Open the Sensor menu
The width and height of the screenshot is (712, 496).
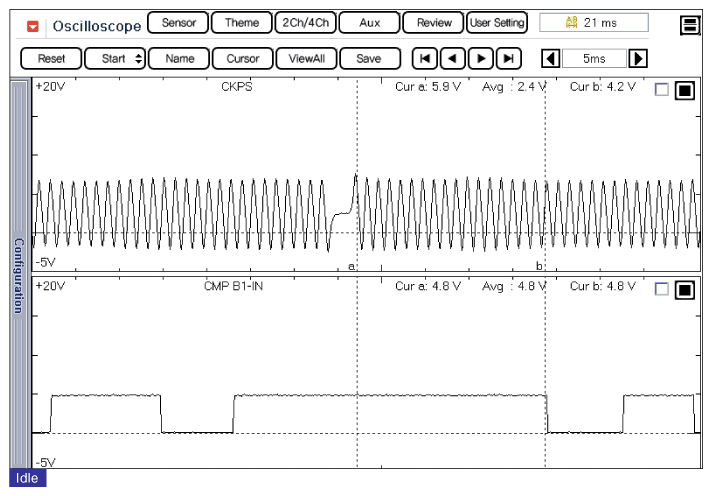coord(179,22)
